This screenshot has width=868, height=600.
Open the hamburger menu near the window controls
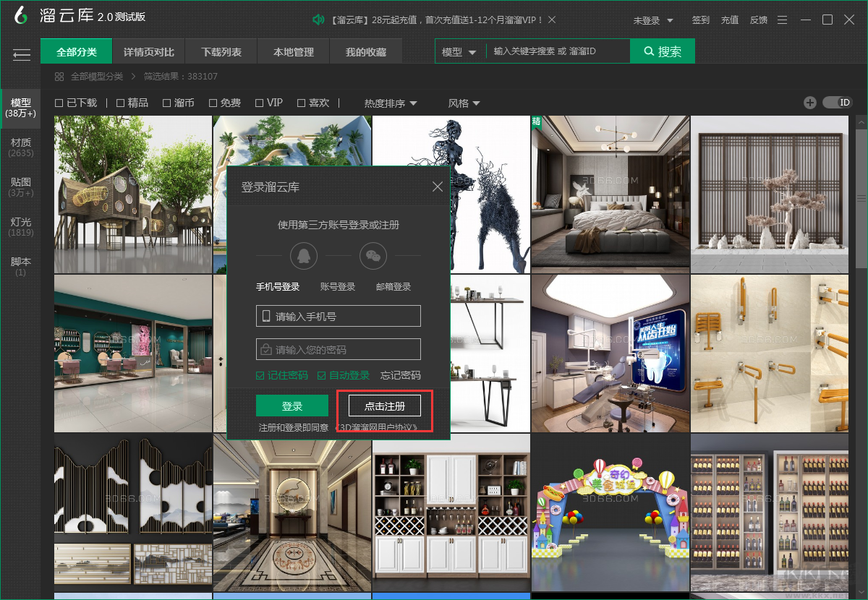[782, 20]
